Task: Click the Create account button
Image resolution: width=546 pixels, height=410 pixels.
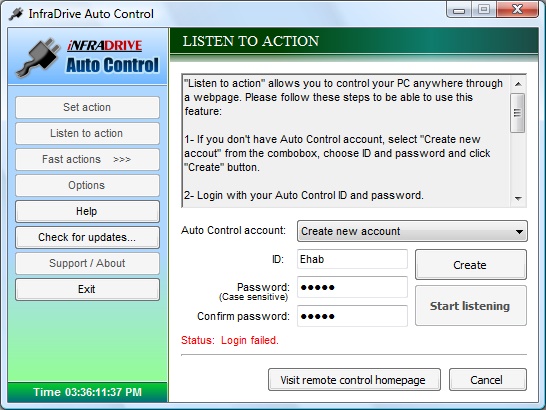Action: (x=471, y=265)
